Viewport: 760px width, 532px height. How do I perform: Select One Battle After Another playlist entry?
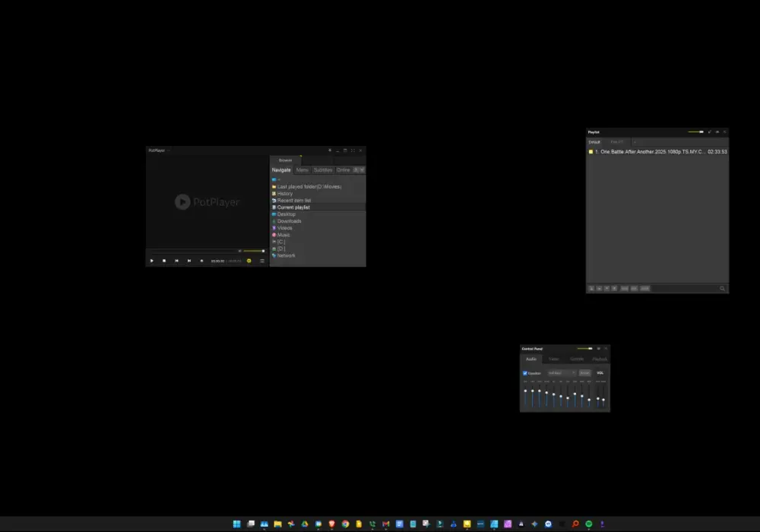657,152
